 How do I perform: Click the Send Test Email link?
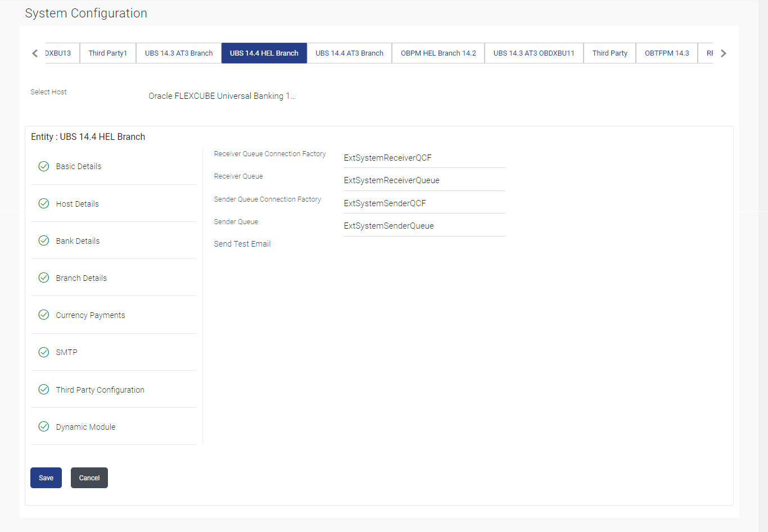[x=242, y=244]
